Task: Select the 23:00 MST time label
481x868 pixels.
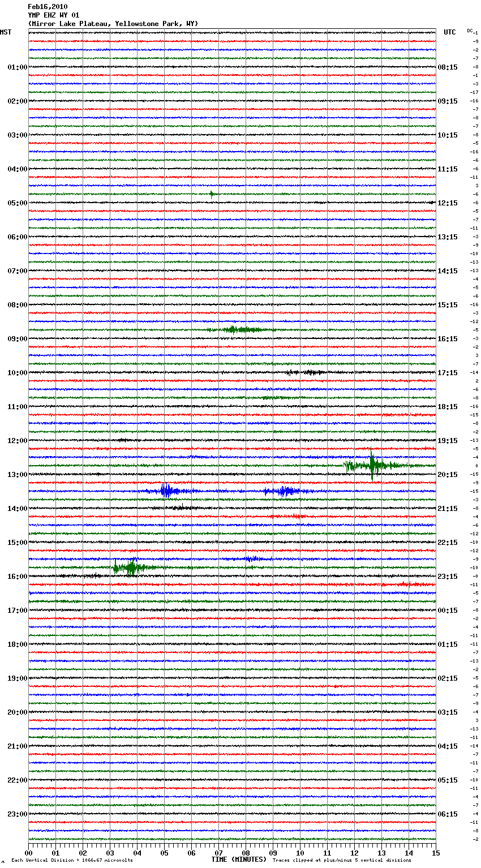Action: click(18, 814)
